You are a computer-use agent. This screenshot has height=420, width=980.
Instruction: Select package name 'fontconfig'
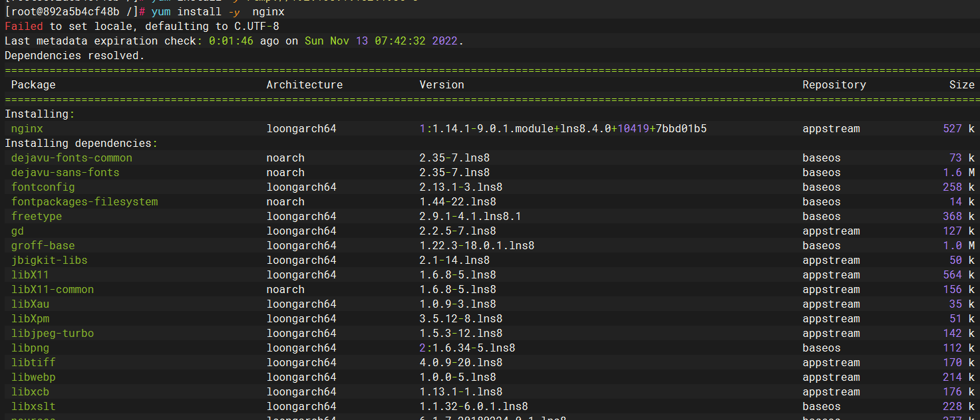43,187
